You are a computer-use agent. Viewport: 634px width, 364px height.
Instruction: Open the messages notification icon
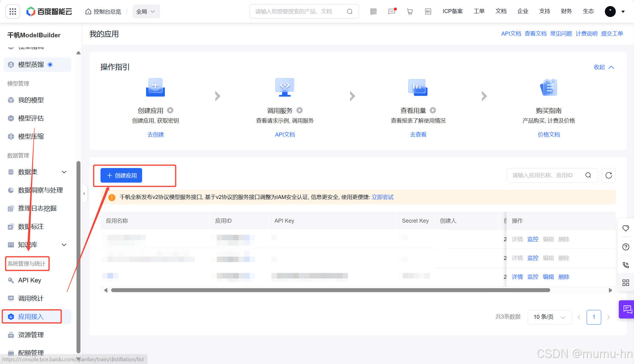392,12
